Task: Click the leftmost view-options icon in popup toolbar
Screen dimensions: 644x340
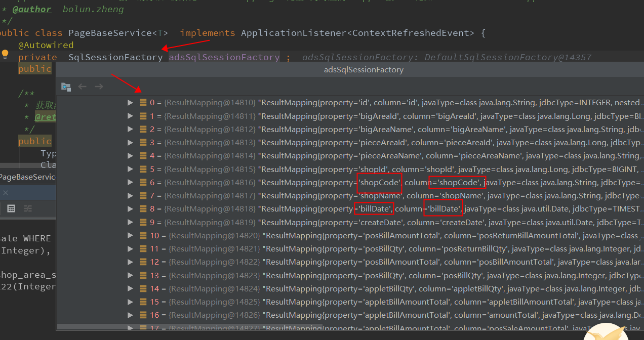Action: click(x=66, y=87)
